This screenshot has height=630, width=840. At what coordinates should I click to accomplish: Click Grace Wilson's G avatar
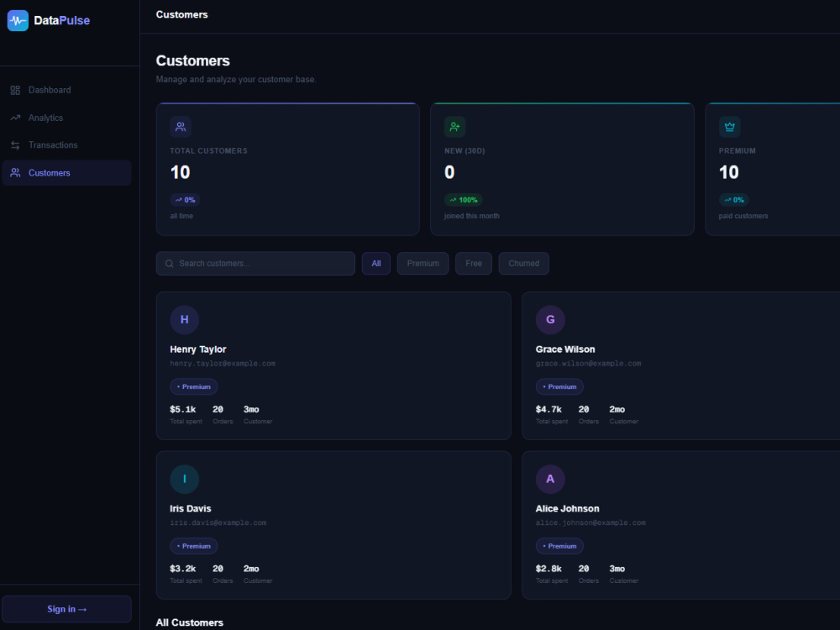point(550,320)
